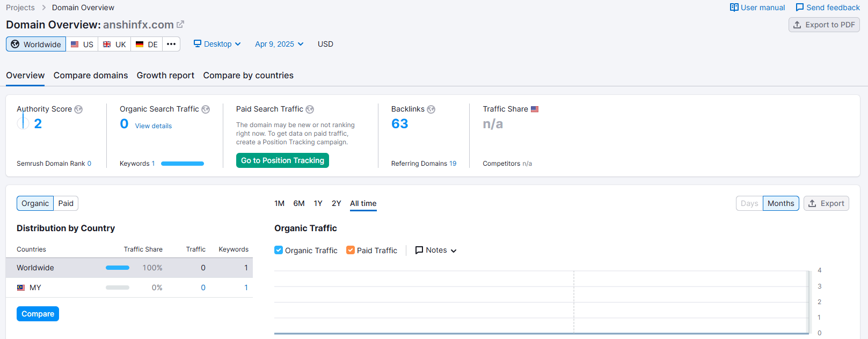Click the Authority Score gauge graphic
868x339 pixels.
click(x=23, y=123)
